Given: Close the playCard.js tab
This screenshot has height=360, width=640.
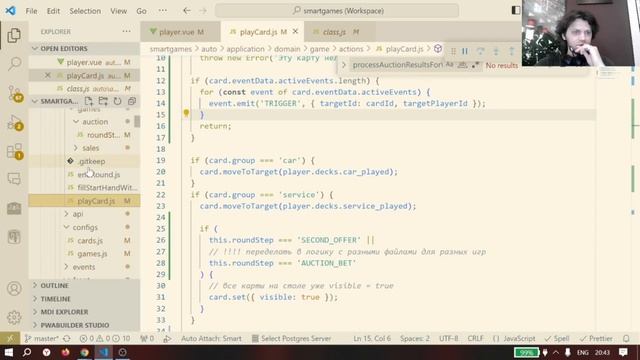Looking at the screenshot, I should click(295, 31).
